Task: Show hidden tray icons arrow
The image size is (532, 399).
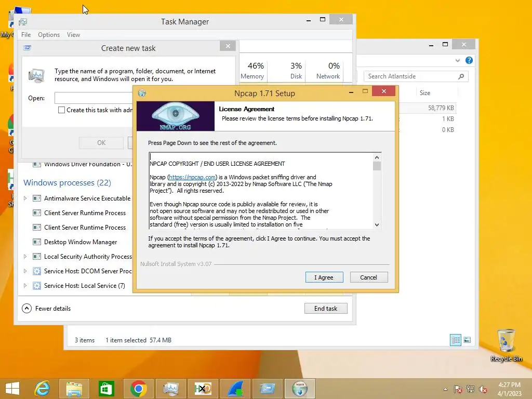Action: [445, 389]
